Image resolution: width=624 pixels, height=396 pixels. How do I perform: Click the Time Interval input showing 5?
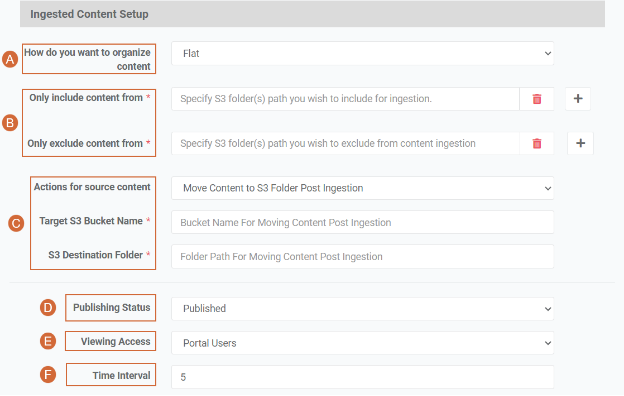click(x=363, y=377)
